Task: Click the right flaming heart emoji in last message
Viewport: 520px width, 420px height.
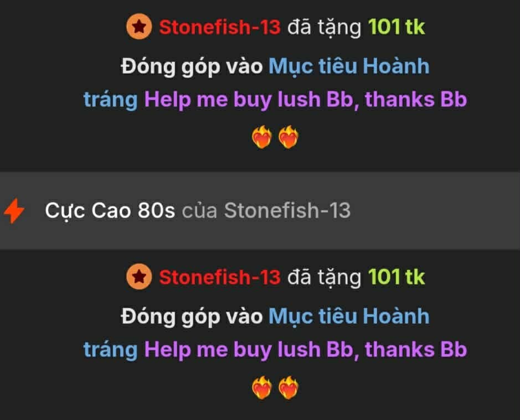Action: (x=289, y=387)
